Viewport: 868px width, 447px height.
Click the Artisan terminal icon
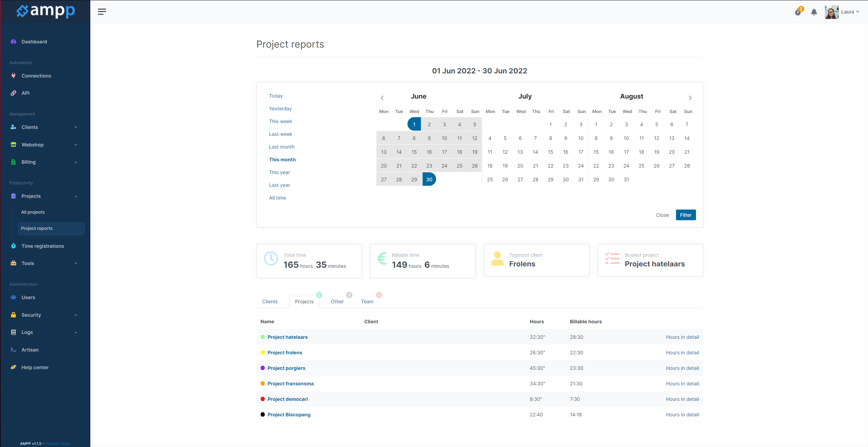[x=13, y=349]
